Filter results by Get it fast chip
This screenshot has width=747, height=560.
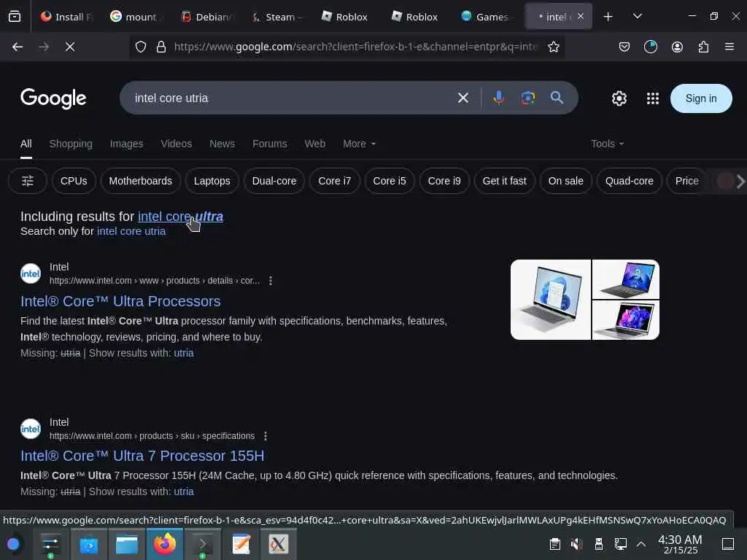pos(504,181)
